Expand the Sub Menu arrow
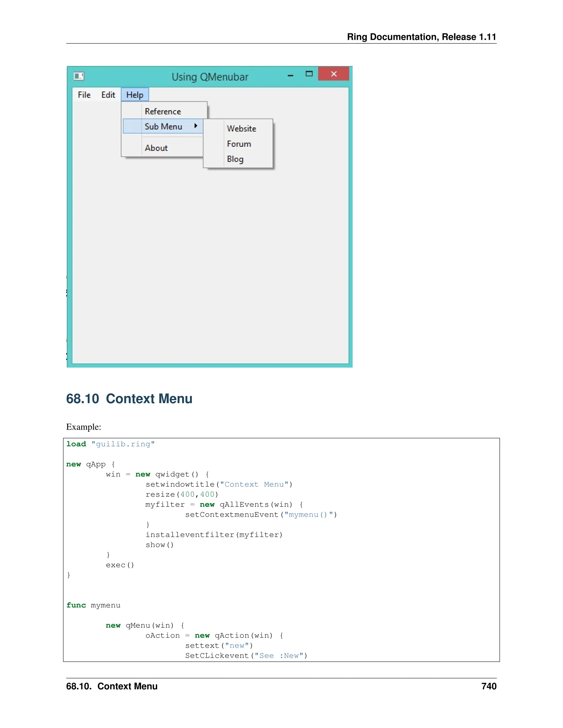This screenshot has height=728, width=563. tap(196, 126)
